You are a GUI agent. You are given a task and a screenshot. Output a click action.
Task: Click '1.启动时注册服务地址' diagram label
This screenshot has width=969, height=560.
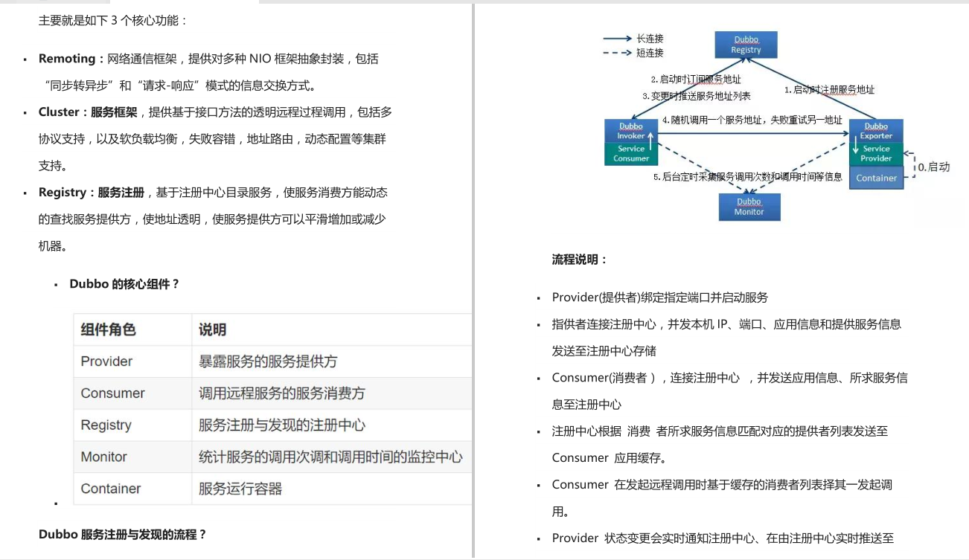(x=830, y=89)
